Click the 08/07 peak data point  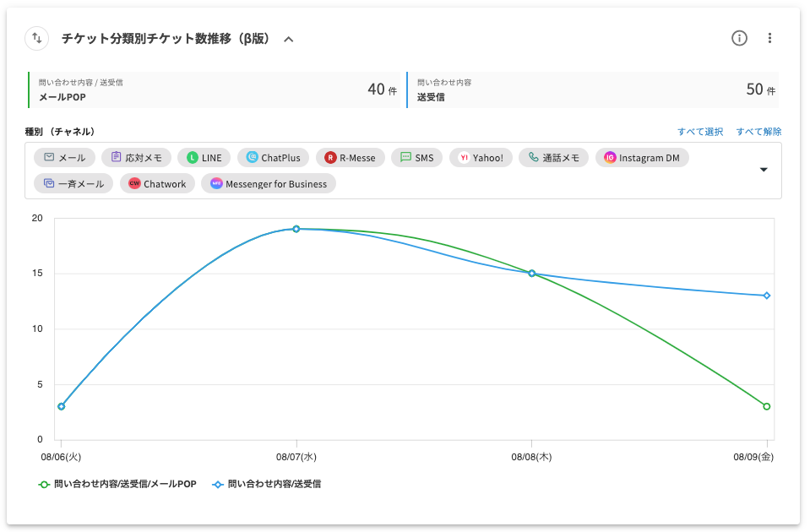tap(296, 229)
